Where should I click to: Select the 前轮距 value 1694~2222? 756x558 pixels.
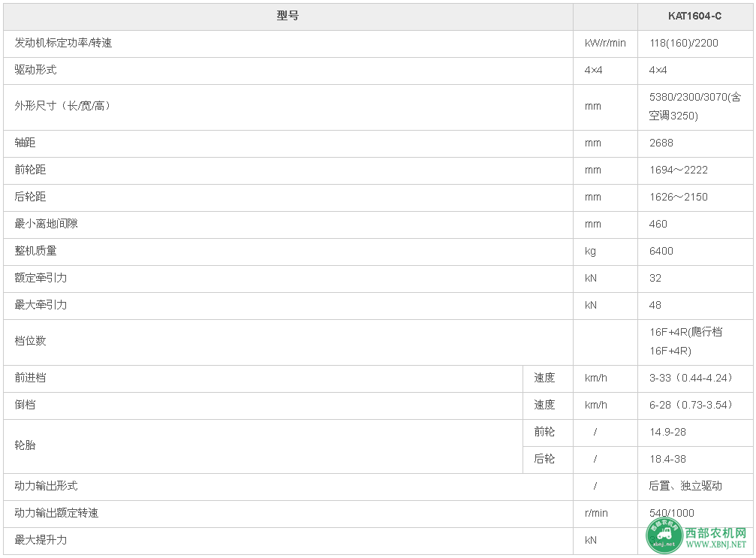[679, 170]
